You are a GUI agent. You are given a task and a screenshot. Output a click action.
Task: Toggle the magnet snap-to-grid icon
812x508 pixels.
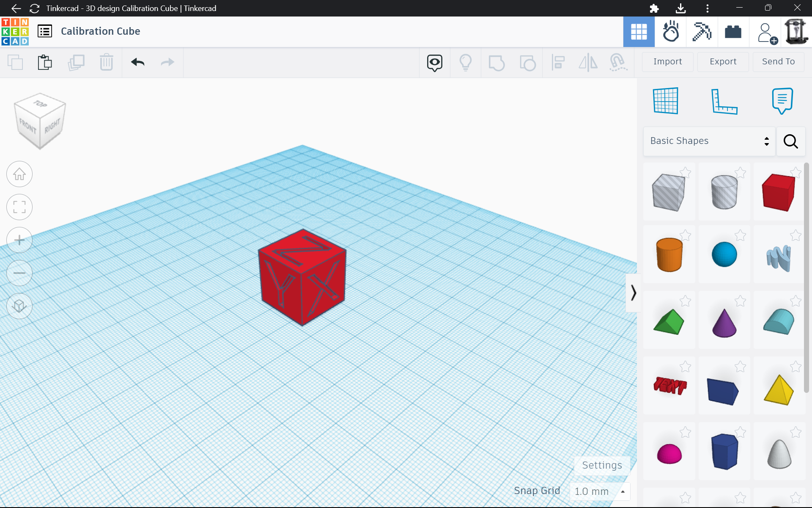(618, 62)
